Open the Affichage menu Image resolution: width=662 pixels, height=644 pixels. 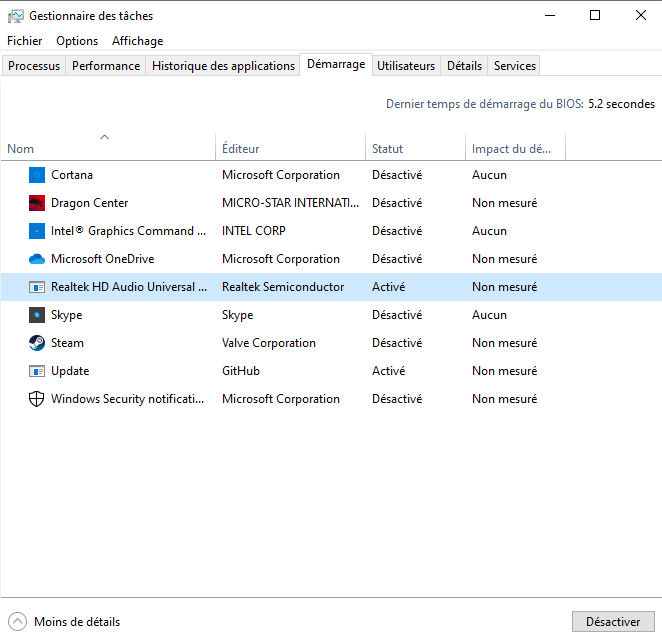[138, 41]
